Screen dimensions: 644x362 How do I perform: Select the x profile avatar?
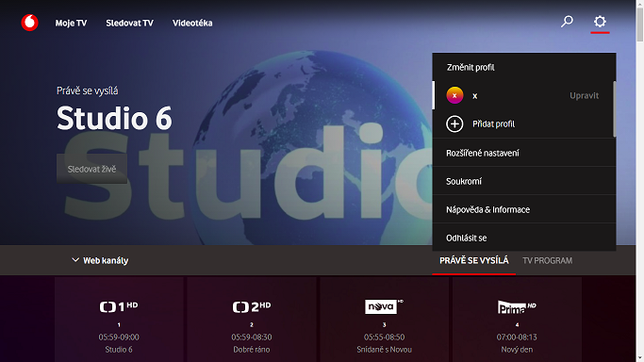(454, 95)
